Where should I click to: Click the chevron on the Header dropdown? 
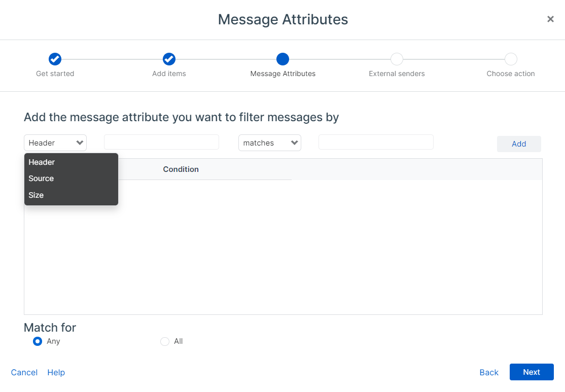pos(80,142)
